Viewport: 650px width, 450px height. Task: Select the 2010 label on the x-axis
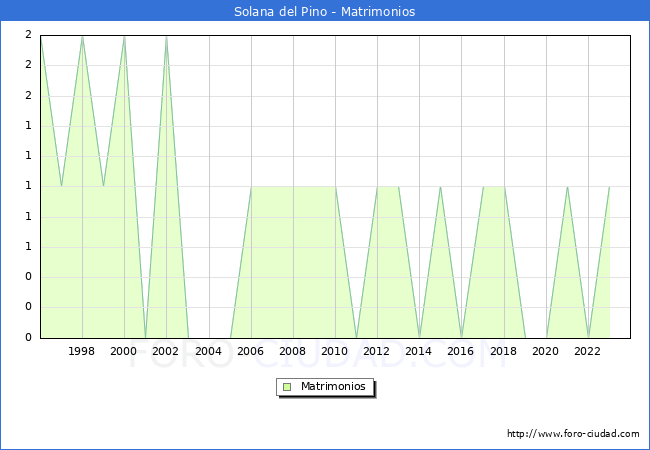click(335, 352)
